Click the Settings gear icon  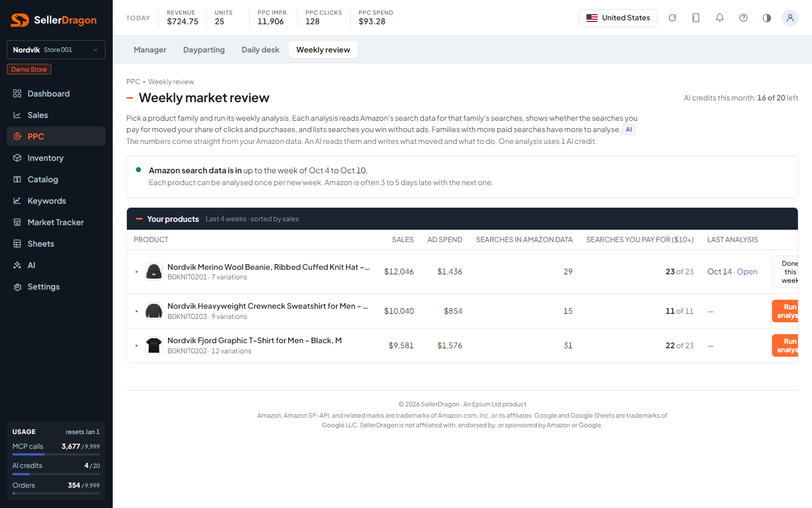coord(17,287)
